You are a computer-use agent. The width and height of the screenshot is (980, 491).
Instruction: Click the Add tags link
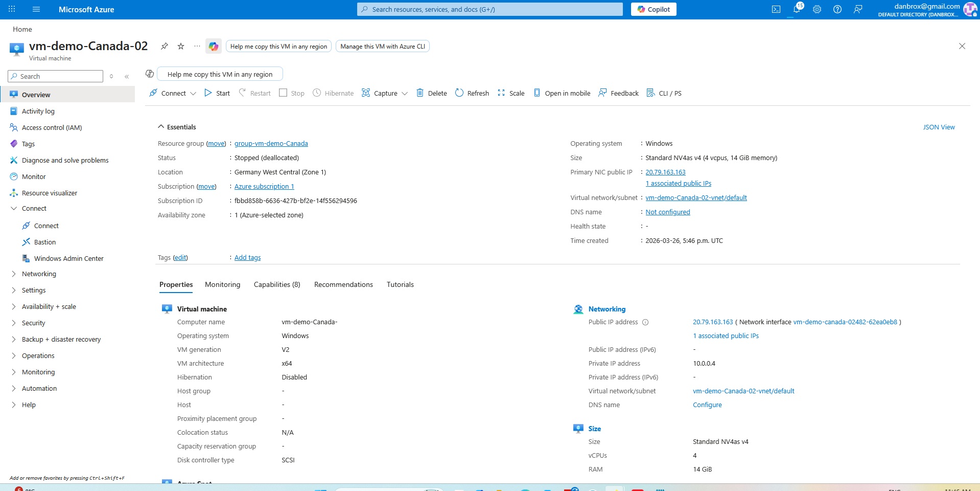tap(247, 258)
